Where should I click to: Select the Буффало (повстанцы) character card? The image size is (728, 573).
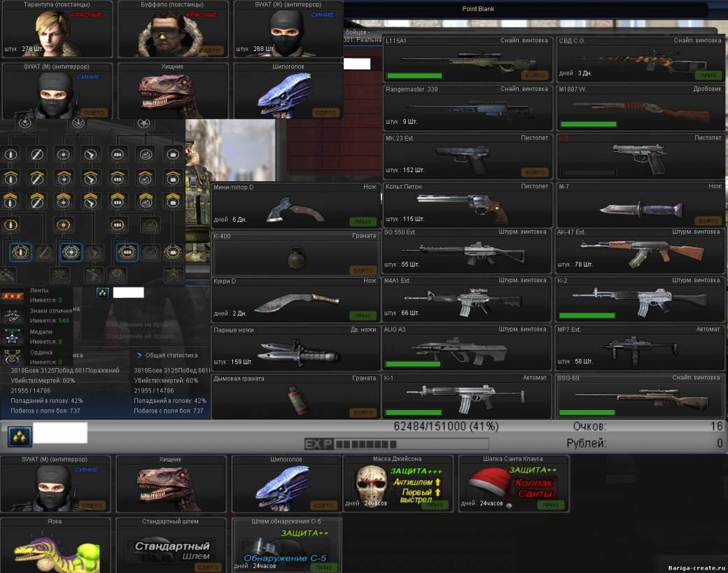tap(172, 29)
